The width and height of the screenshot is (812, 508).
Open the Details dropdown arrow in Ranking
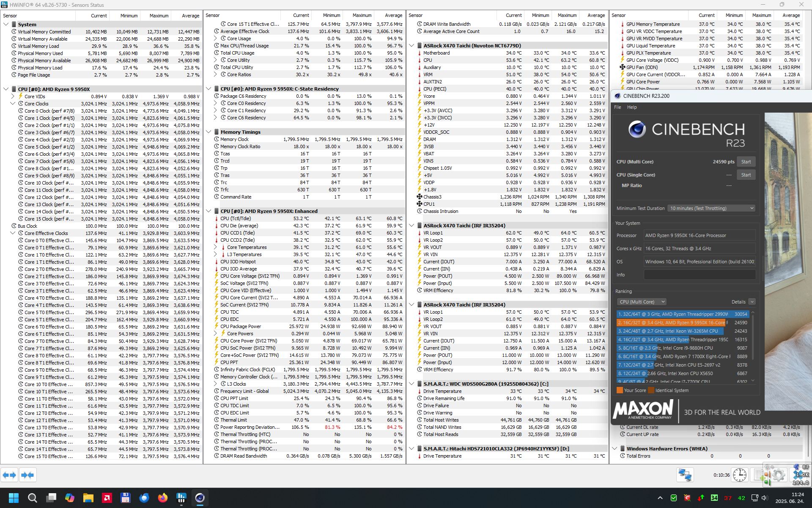(752, 302)
